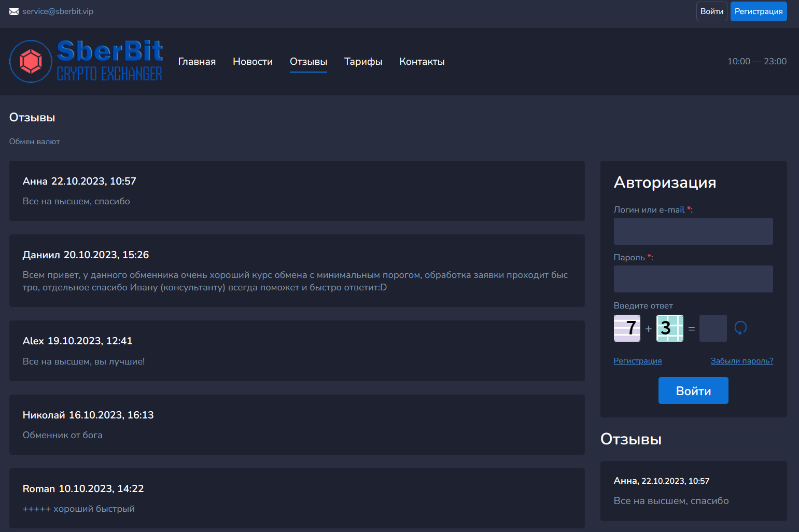The width and height of the screenshot is (799, 532).
Task: Focus the Логин или e-mail field
Action: 693,231
